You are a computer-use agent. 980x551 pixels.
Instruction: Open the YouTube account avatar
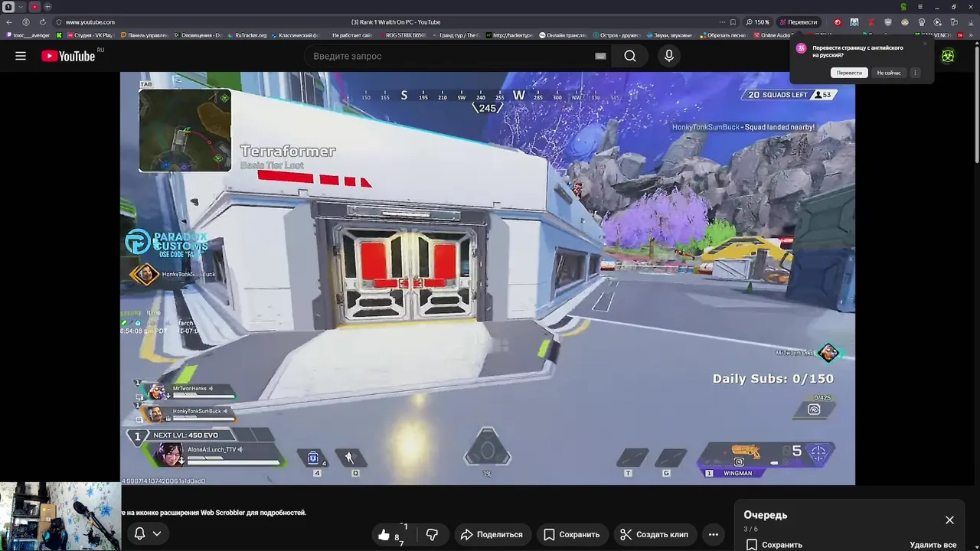pos(948,56)
